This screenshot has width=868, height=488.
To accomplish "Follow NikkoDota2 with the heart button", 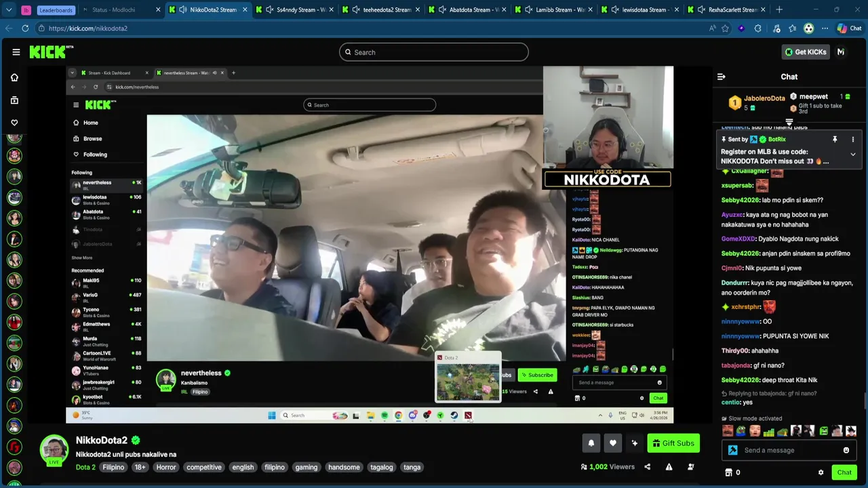I will point(612,443).
